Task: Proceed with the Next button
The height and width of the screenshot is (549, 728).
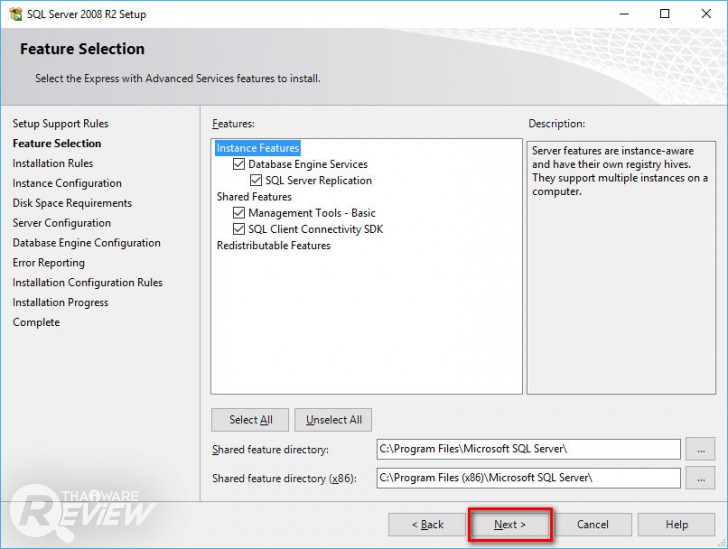Action: (x=510, y=524)
